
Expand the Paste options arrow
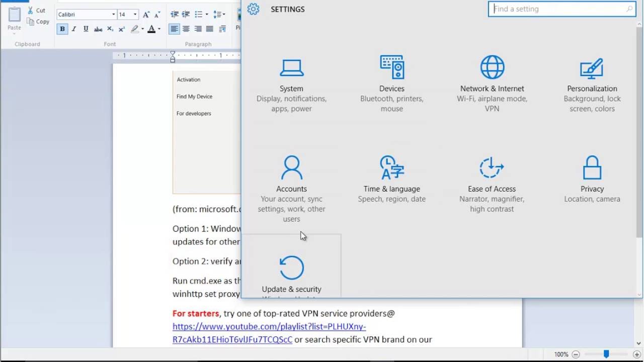click(14, 33)
